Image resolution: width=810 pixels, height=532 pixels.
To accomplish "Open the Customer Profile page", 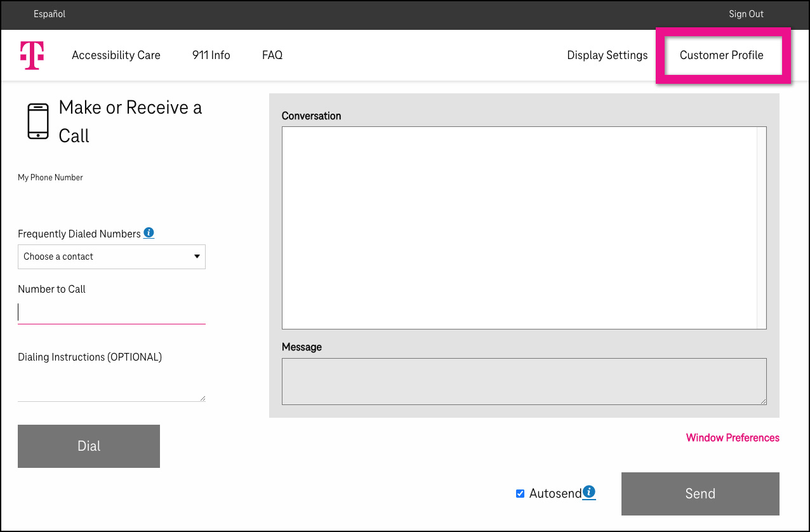I will [x=722, y=55].
